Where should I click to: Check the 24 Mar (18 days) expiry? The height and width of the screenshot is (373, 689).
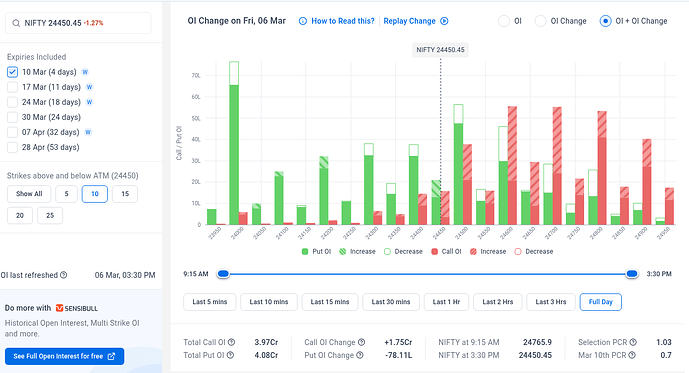[x=12, y=102]
